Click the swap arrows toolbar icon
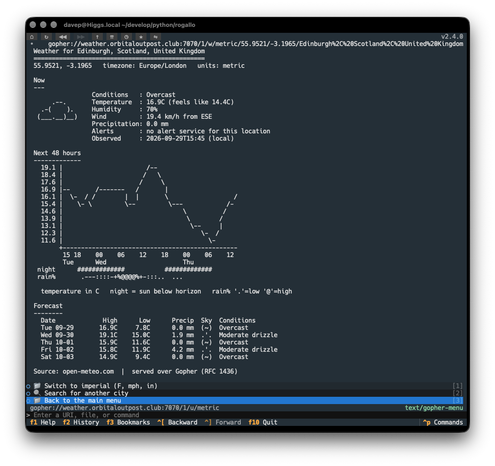 tap(156, 37)
